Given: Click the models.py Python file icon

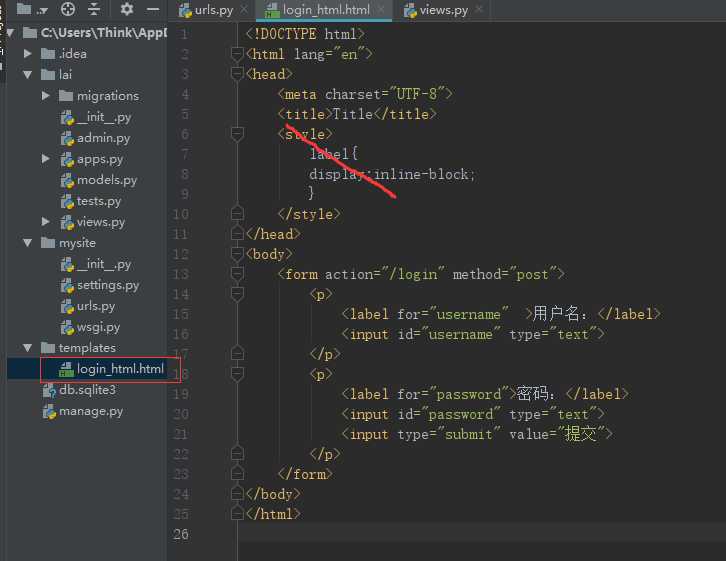Looking at the screenshot, I should [x=67, y=180].
